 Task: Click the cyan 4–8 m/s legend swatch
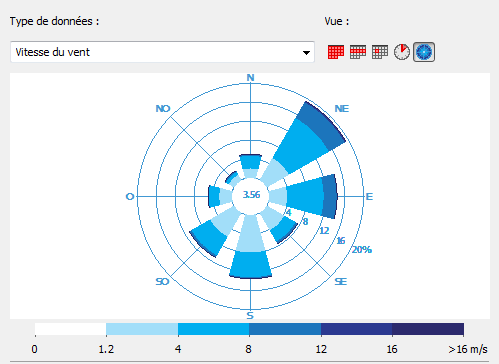pyautogui.click(x=214, y=329)
